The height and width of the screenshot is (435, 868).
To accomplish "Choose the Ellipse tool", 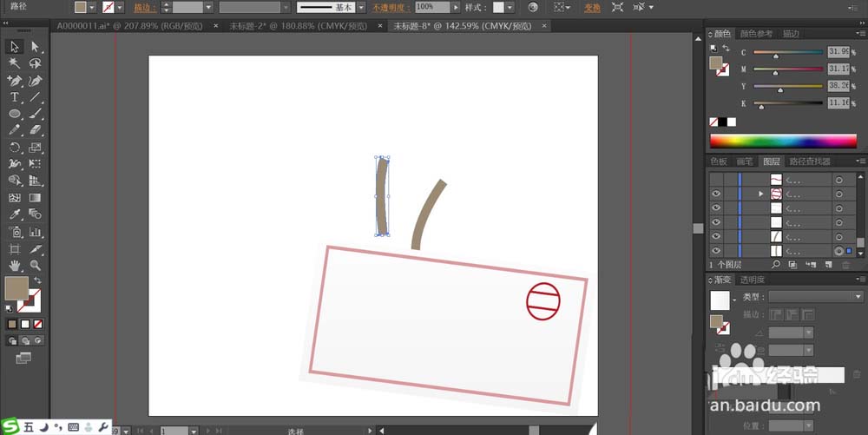I will coord(15,114).
